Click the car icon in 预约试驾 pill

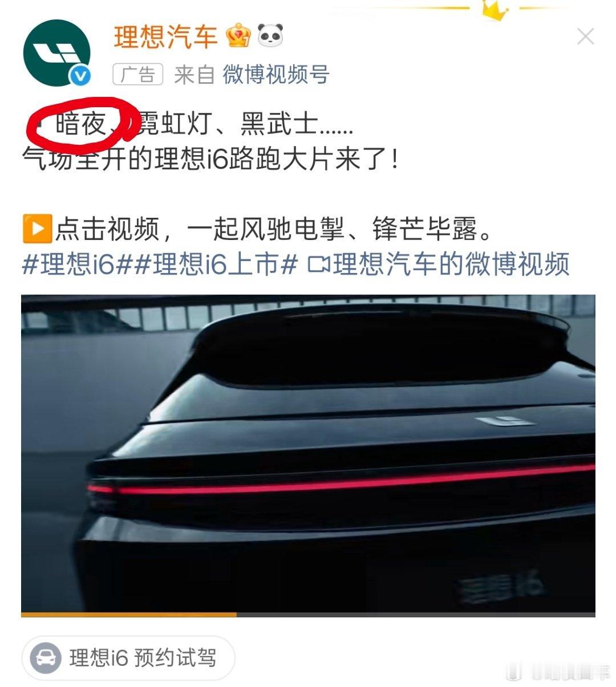[46, 657]
